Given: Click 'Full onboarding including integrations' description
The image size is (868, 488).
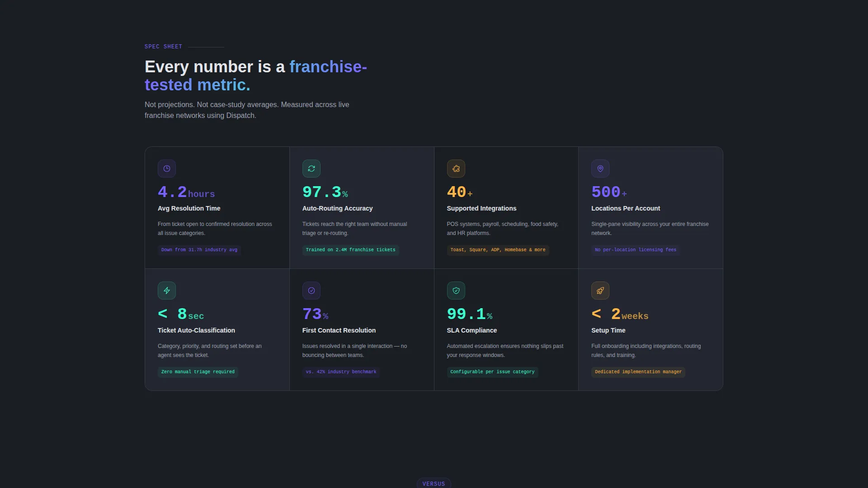Looking at the screenshot, I should tap(646, 351).
